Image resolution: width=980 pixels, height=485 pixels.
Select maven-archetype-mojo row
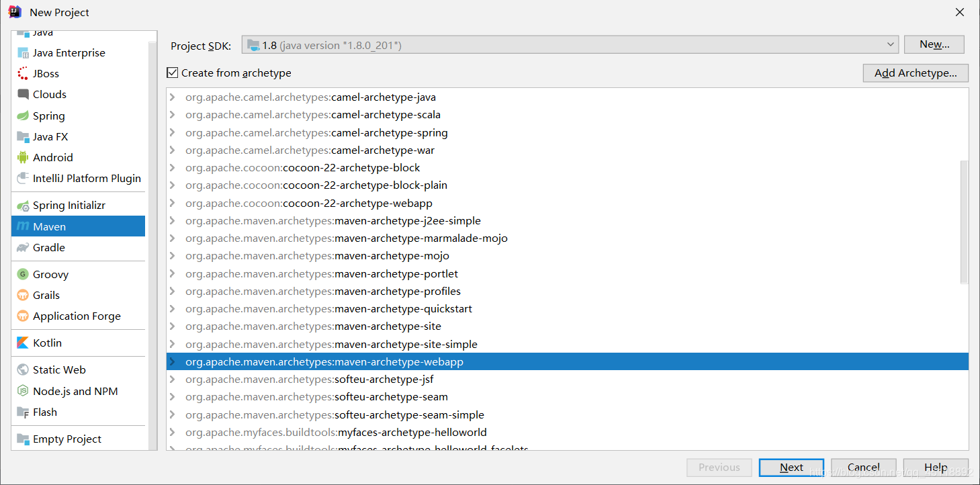(568, 256)
